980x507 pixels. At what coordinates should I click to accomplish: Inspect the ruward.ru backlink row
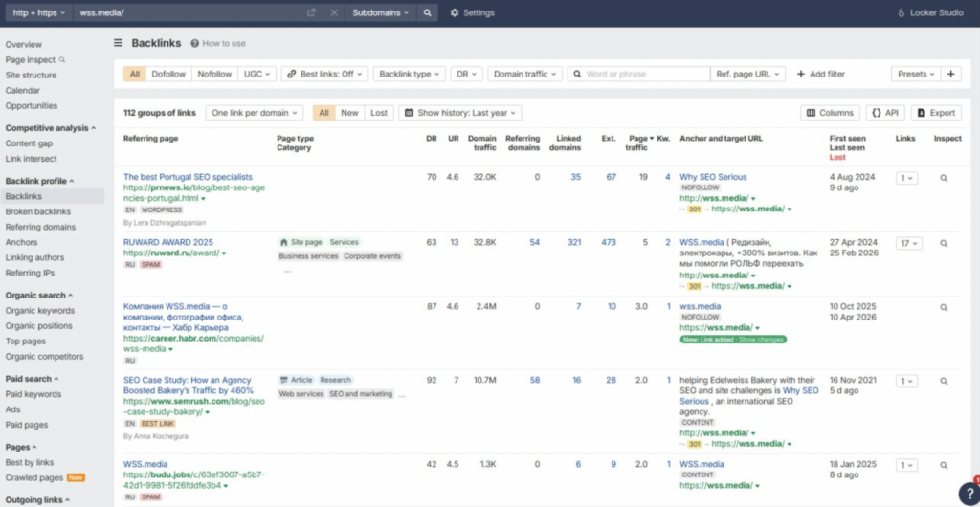(943, 243)
